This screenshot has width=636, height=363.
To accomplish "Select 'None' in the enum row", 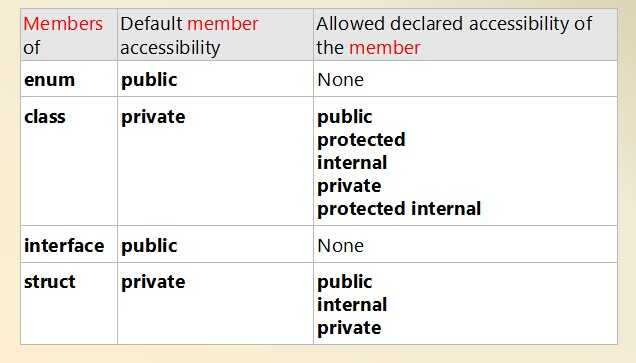I will pos(340,80).
